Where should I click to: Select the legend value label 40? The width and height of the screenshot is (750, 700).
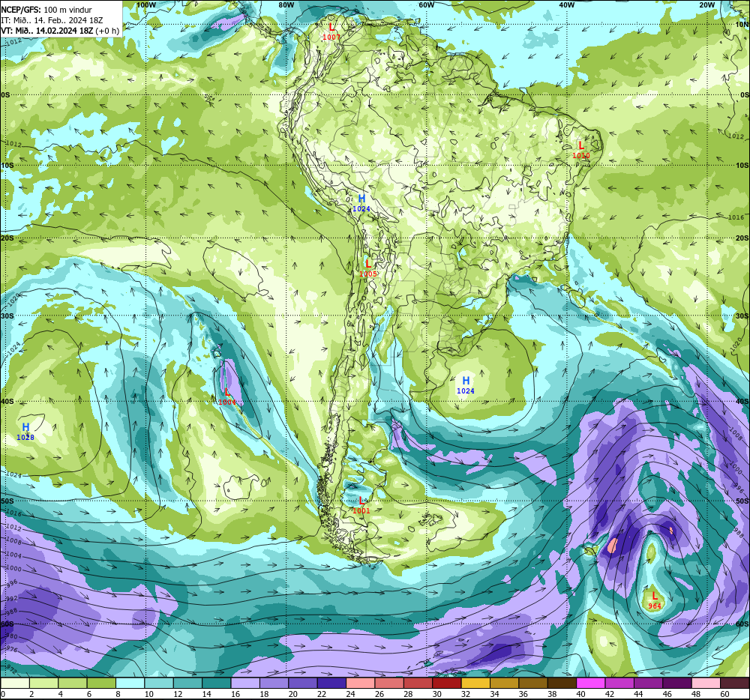[x=580, y=694]
